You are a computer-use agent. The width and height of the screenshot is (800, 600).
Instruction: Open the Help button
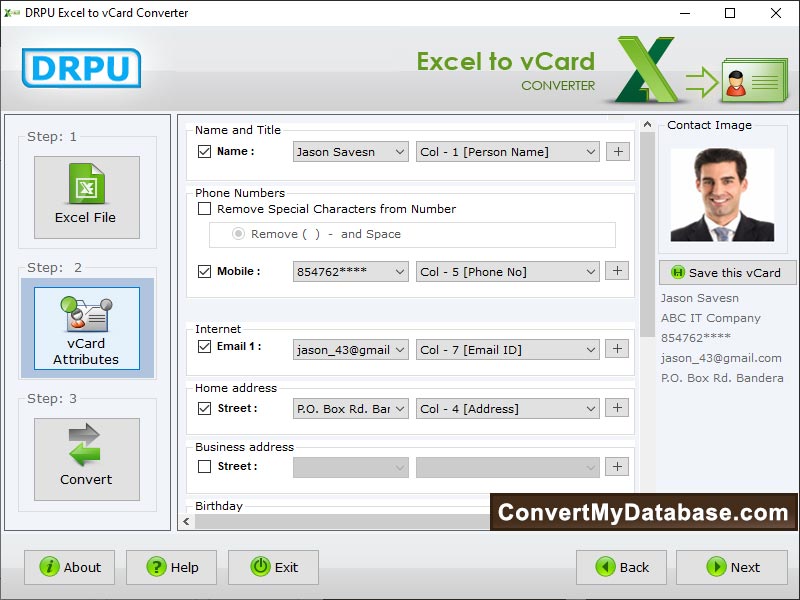pyautogui.click(x=171, y=567)
